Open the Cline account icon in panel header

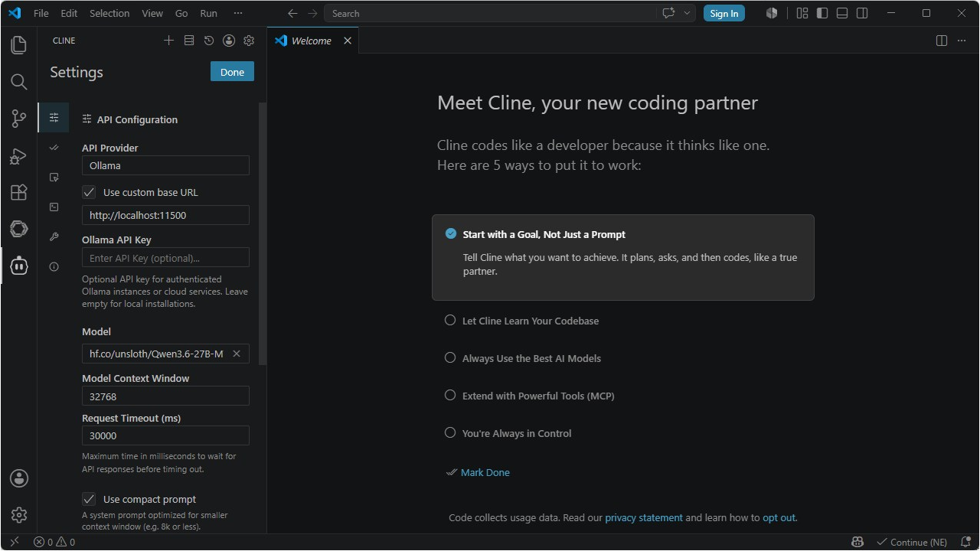pyautogui.click(x=229, y=41)
